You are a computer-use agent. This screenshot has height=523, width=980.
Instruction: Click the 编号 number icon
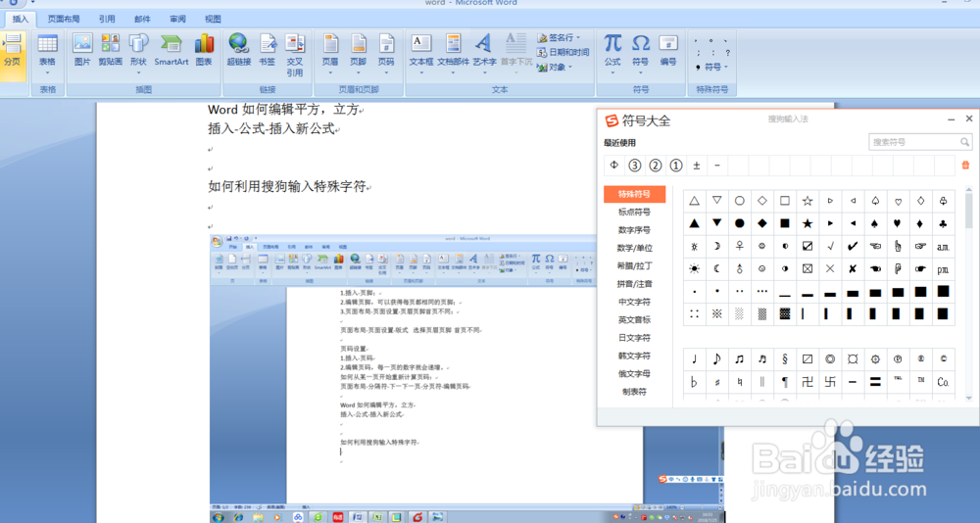668,51
